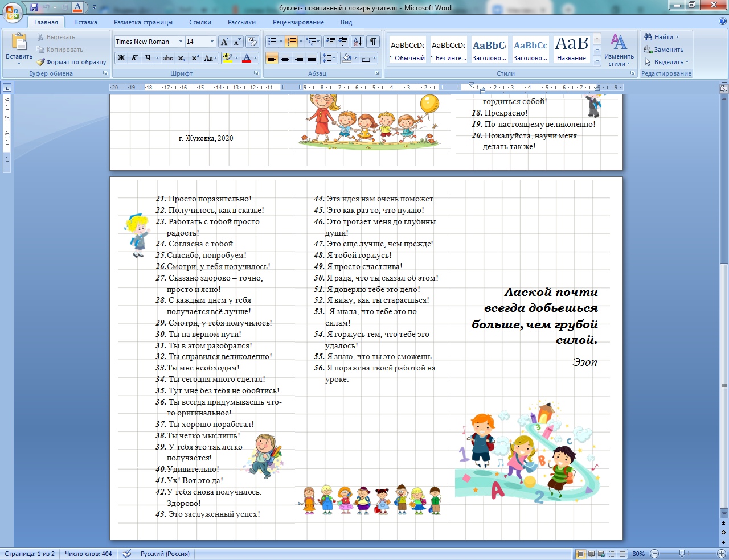
Task: Click the Clear Formatting eraser icon
Action: coord(253,42)
